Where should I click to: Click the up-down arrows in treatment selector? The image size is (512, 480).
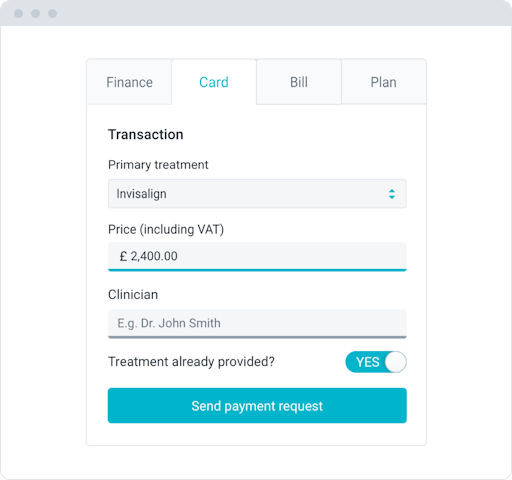click(392, 194)
